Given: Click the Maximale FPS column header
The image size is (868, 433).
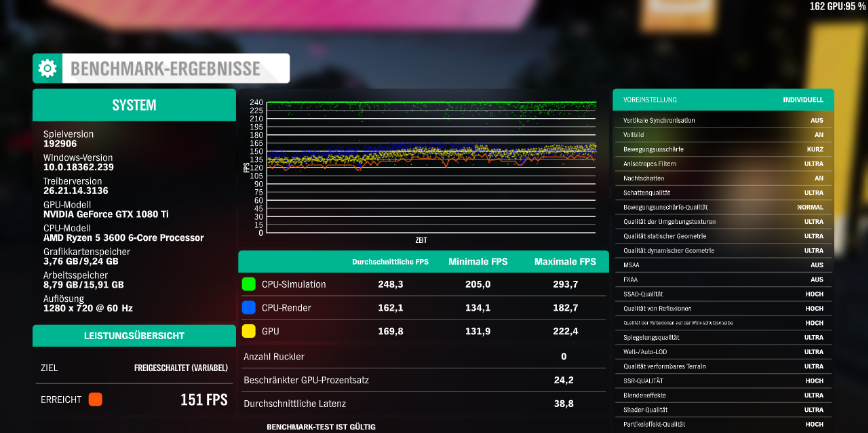Looking at the screenshot, I should click(x=565, y=262).
